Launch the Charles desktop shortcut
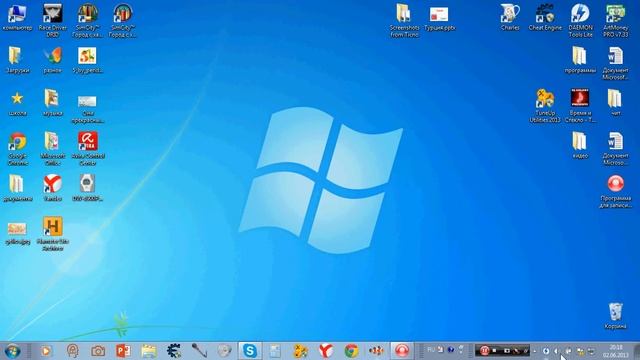The height and width of the screenshot is (360, 640). pos(510,18)
